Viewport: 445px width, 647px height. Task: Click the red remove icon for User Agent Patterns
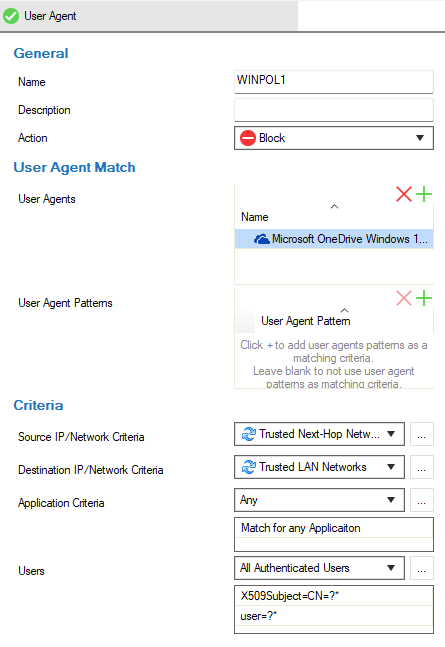pos(404,298)
